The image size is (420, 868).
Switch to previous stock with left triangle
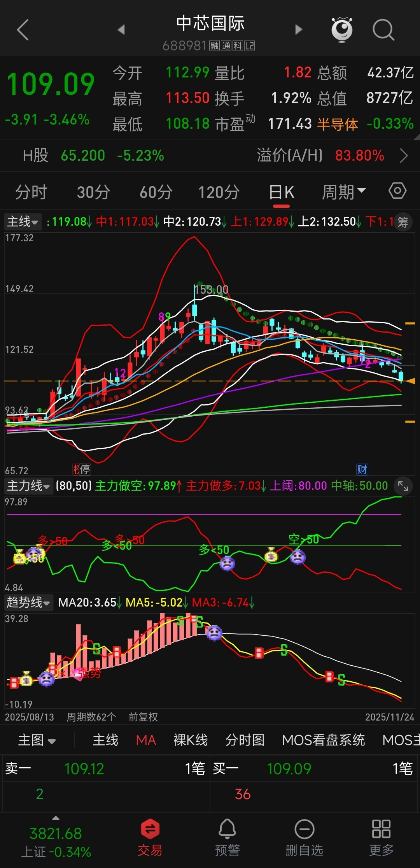pos(121,30)
